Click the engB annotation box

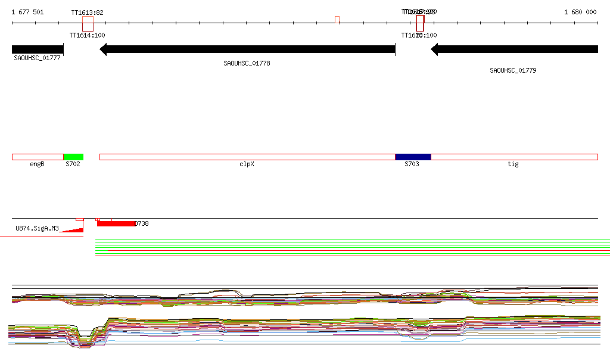[x=37, y=157]
